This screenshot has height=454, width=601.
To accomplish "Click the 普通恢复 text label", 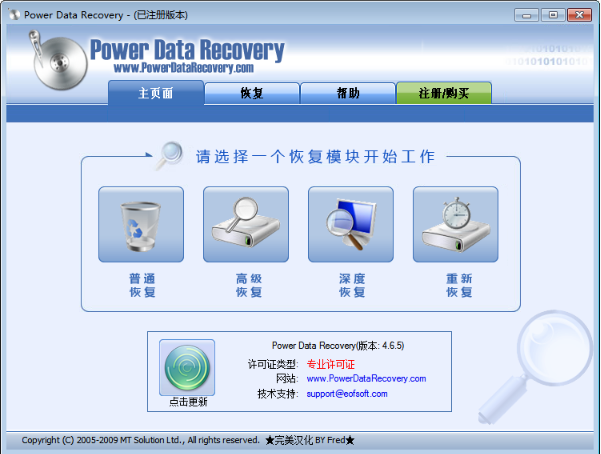I will [142, 285].
